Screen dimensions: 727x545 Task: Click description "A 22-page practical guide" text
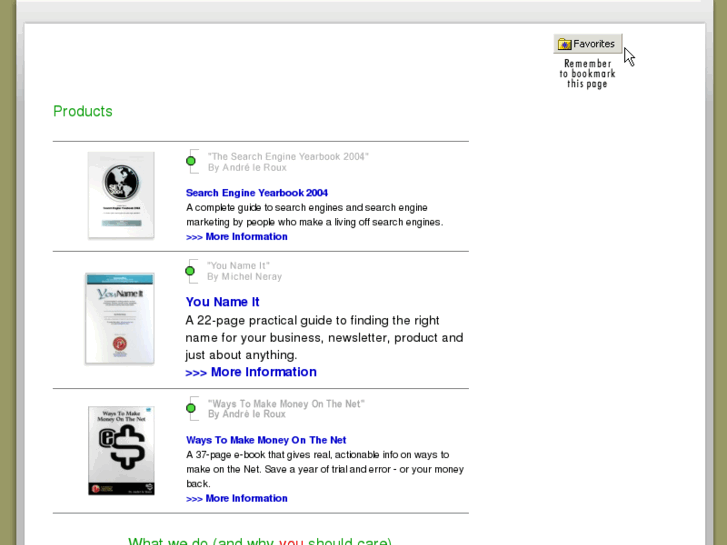[x=324, y=338]
